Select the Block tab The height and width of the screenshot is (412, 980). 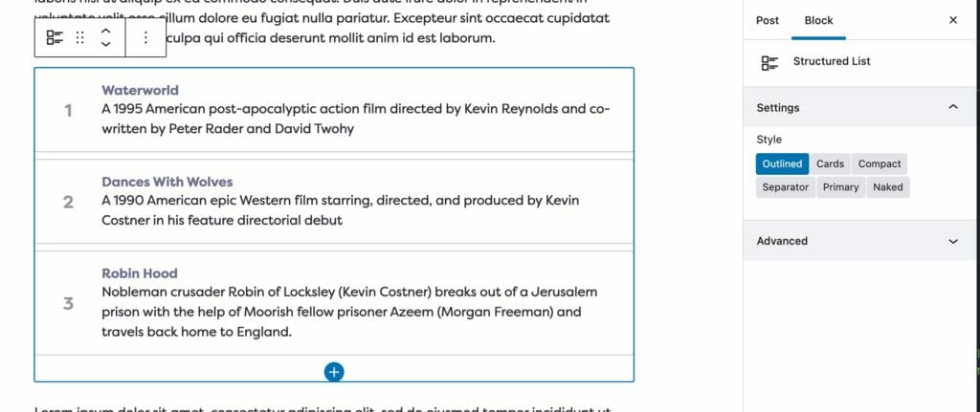[818, 20]
